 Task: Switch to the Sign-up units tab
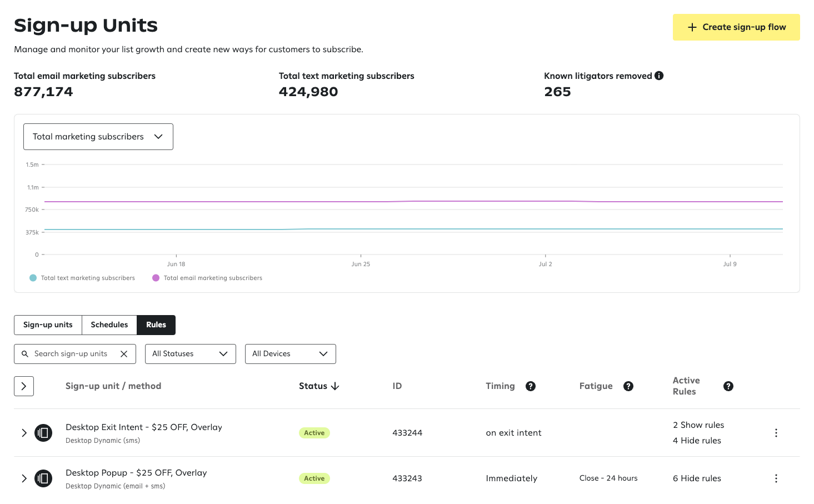pos(48,325)
